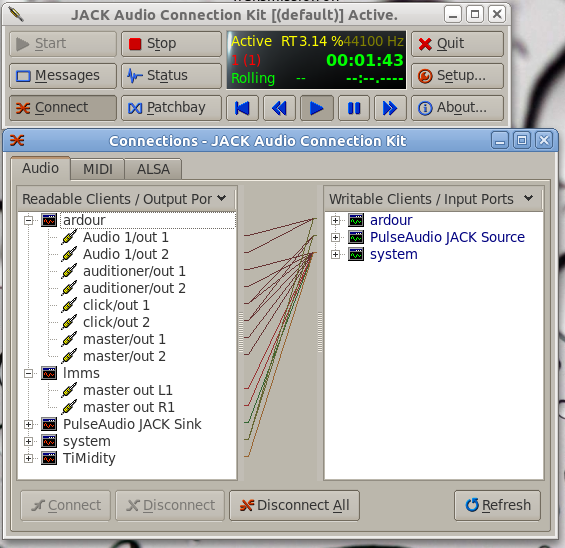Open the Setup dialog
The height and width of the screenshot is (548, 565).
(x=457, y=76)
